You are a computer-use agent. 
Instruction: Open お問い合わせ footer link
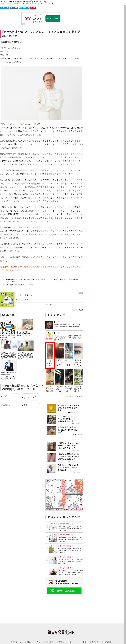click(16, 642)
